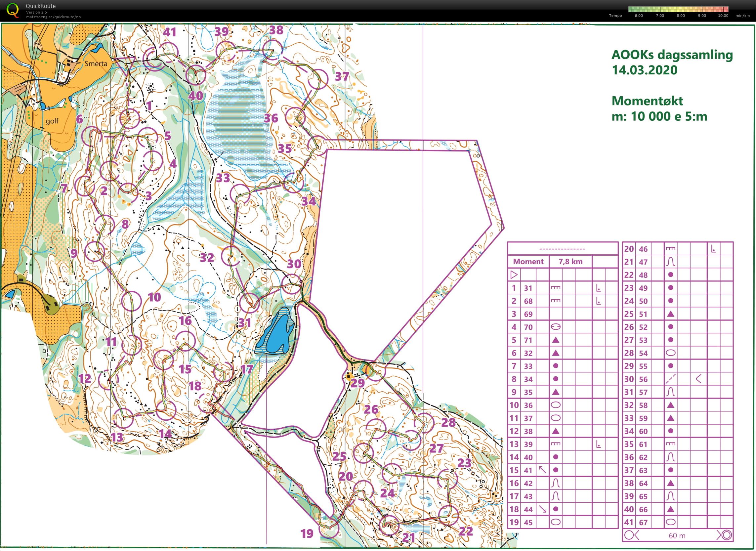Click the '60 m' finish distance cell
This screenshot has width=756, height=551.
coord(677,536)
